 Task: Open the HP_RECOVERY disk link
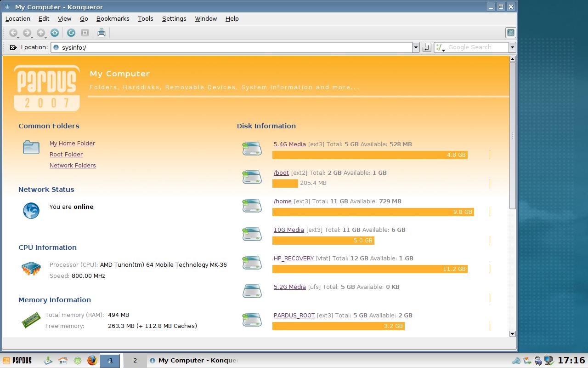click(294, 259)
